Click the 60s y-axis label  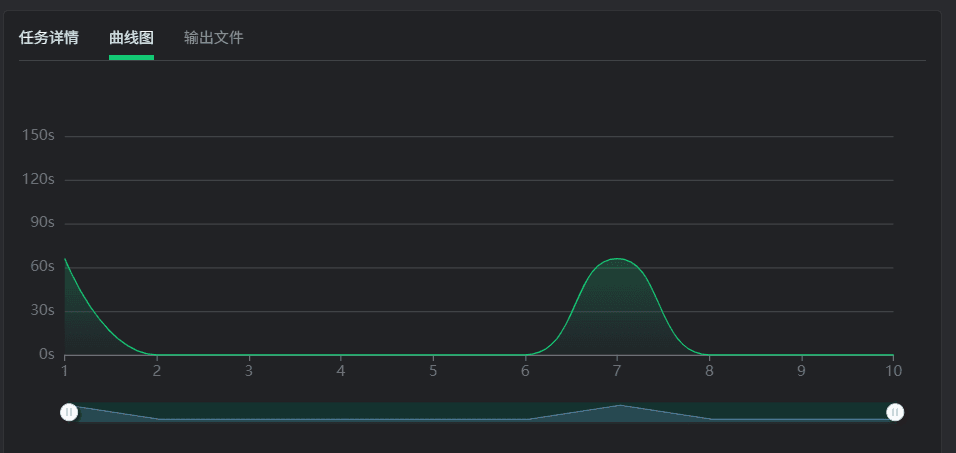point(43,266)
